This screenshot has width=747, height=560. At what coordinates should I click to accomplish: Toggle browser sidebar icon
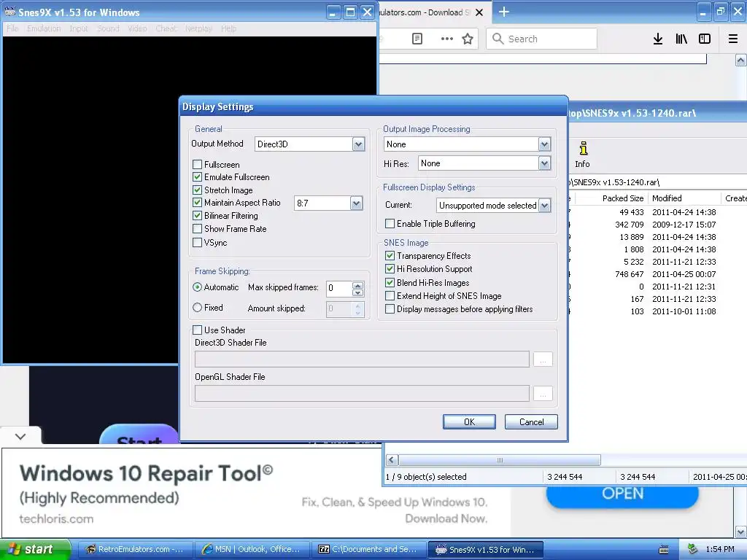pyautogui.click(x=705, y=39)
